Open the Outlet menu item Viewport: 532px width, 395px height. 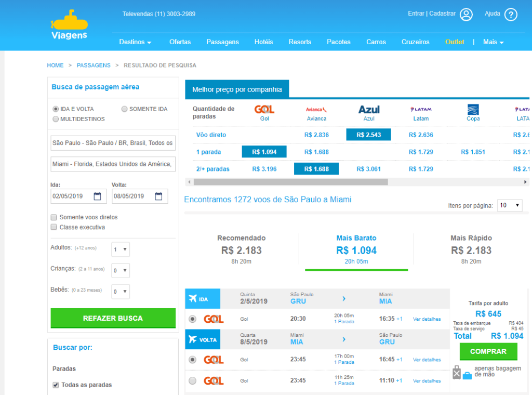coord(455,42)
